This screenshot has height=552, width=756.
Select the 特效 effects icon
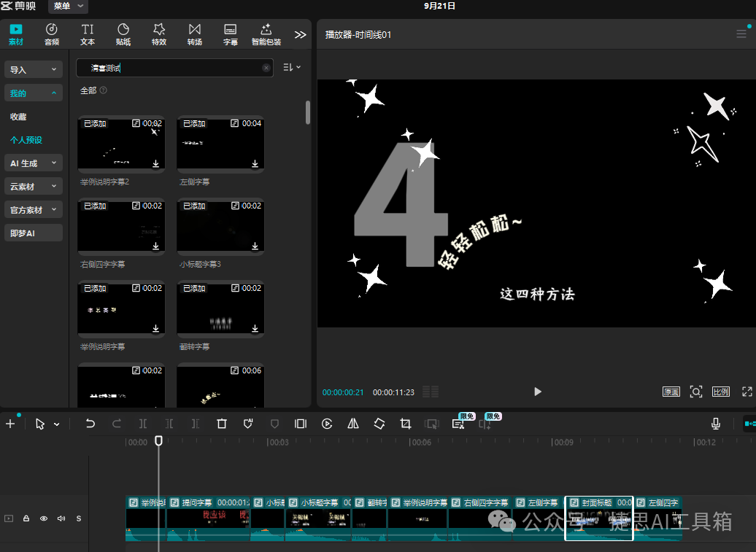[158, 35]
